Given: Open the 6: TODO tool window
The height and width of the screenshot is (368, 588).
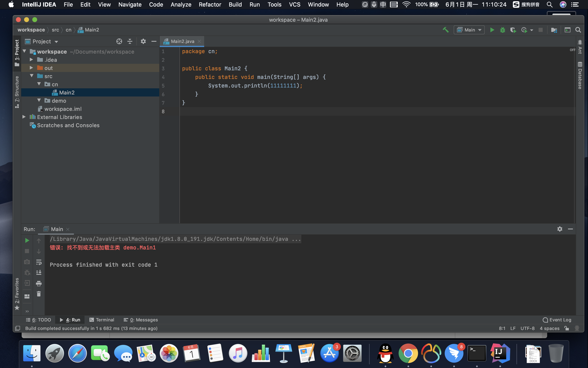Looking at the screenshot, I should 38,320.
